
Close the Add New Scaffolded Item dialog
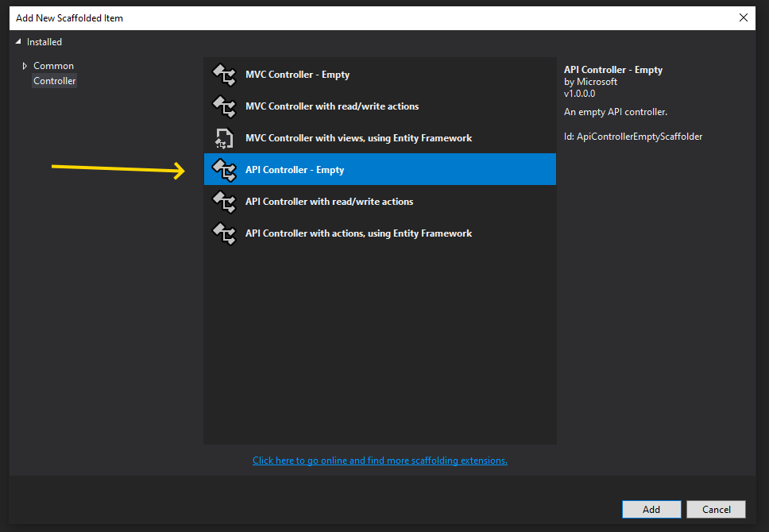(x=744, y=17)
